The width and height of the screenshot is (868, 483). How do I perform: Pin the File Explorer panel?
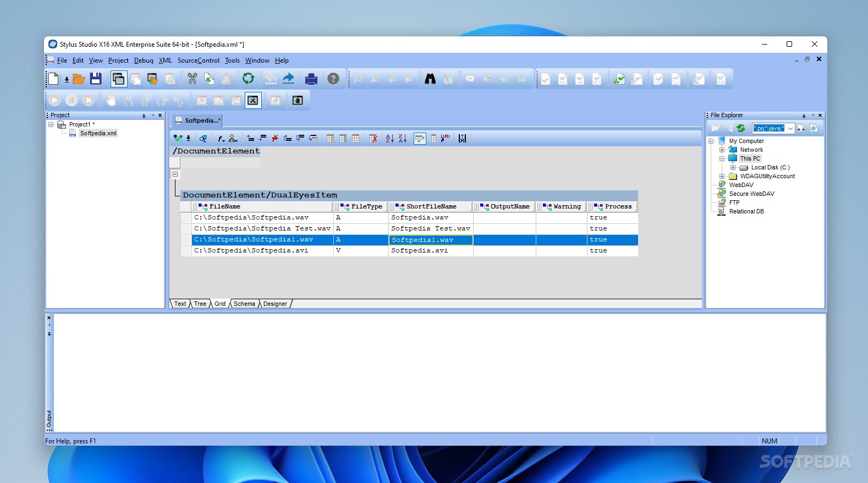point(804,116)
